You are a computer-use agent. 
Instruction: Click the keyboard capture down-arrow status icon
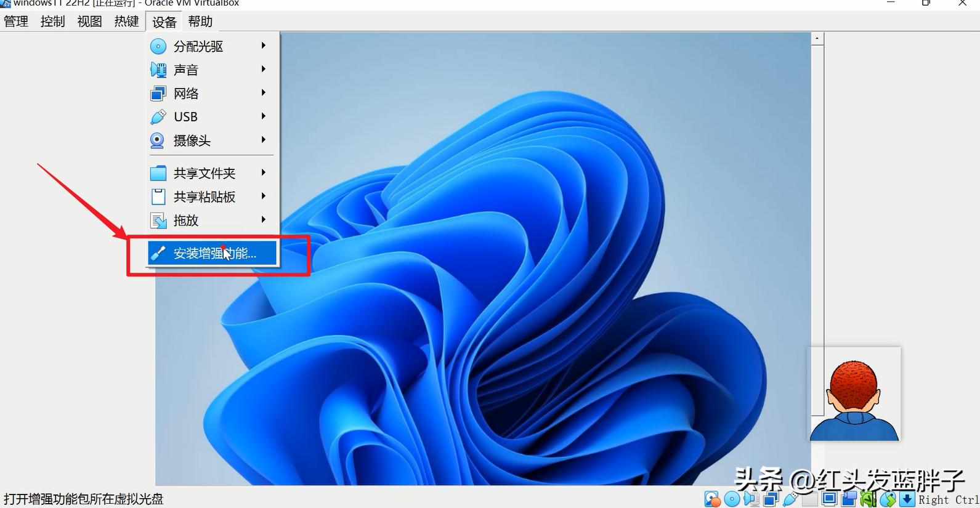pos(907,499)
